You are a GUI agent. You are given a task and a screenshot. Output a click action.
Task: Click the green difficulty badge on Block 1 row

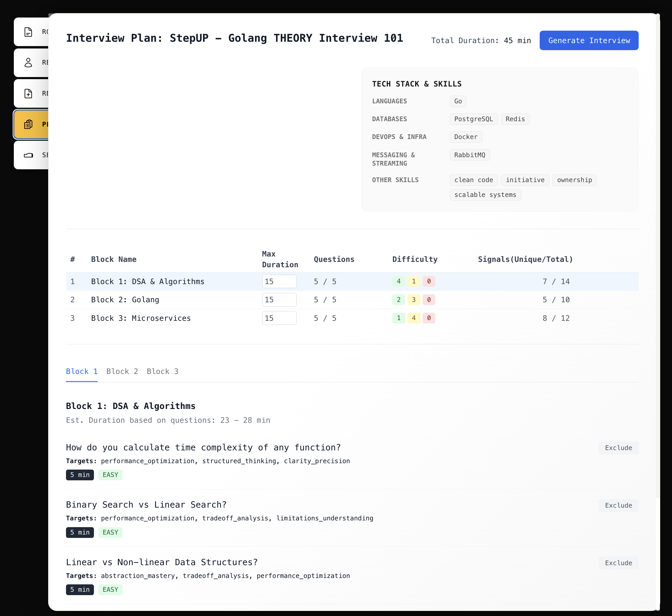399,281
